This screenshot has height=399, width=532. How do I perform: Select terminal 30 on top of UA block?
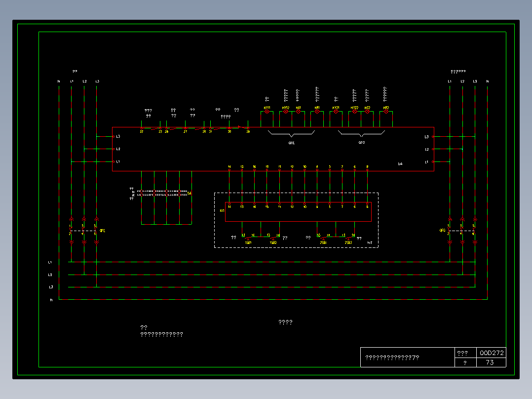[x=229, y=131]
